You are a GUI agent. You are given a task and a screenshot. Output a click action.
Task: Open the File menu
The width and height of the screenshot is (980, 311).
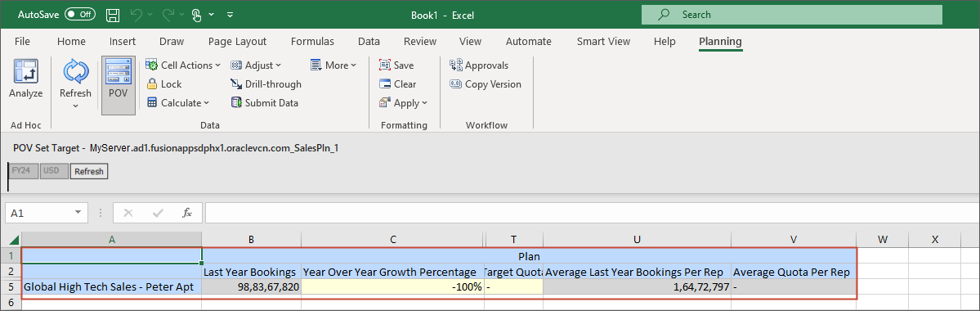click(22, 41)
